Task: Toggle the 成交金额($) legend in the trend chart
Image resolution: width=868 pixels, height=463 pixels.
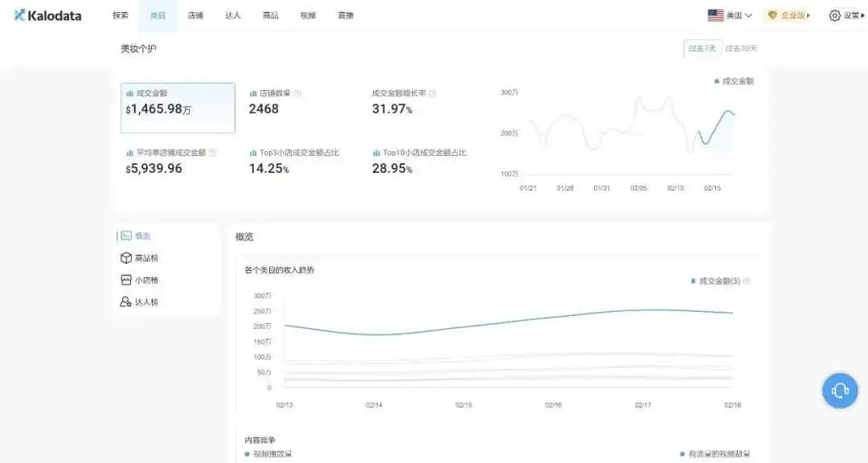Action: coord(715,281)
